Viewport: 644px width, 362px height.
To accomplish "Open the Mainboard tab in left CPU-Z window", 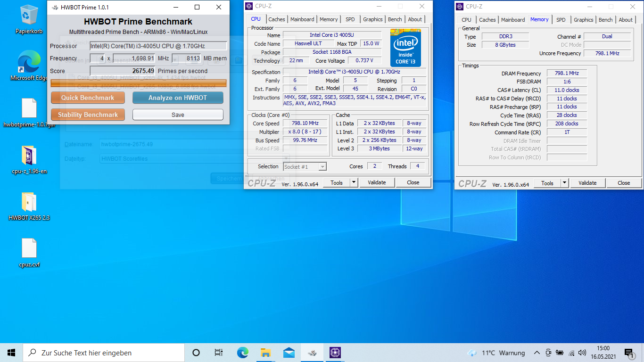I will click(302, 19).
